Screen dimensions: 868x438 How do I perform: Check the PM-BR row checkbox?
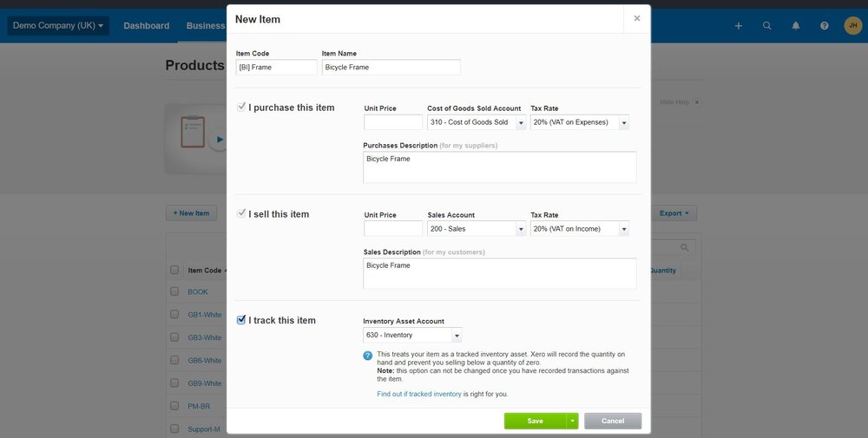click(174, 406)
